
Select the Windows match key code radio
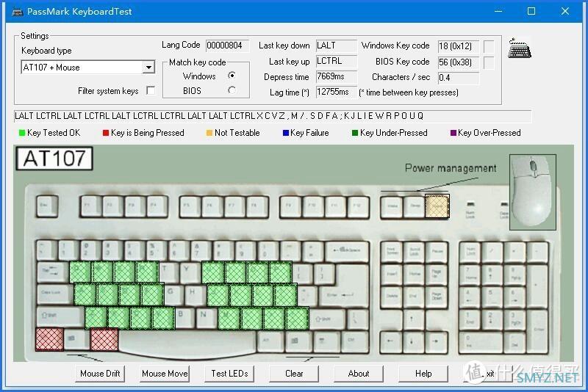click(x=232, y=76)
